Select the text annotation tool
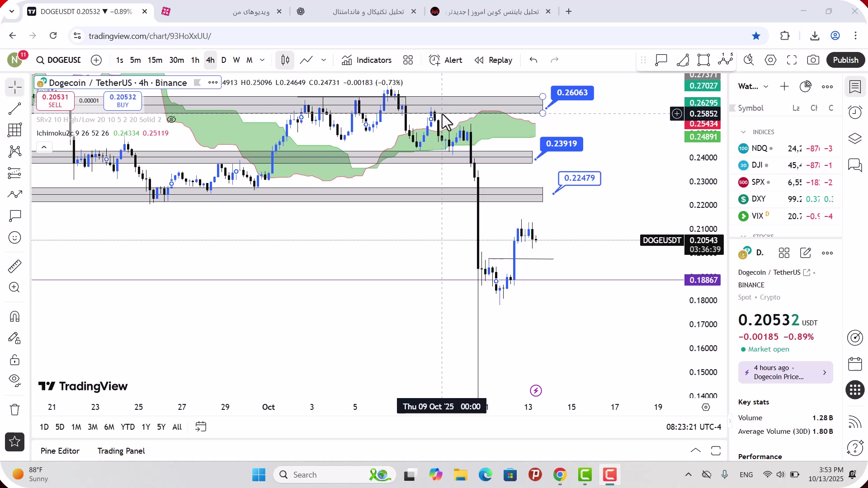Image resolution: width=868 pixels, height=488 pixels. click(14, 216)
